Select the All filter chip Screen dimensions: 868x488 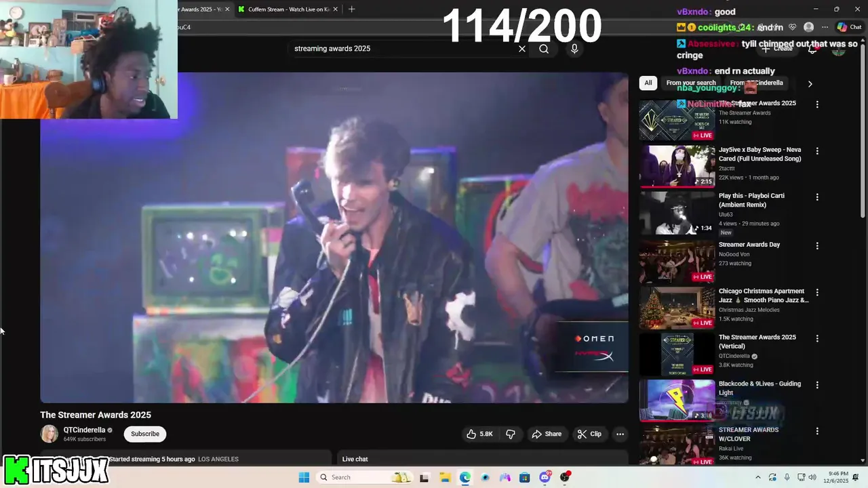coord(648,83)
